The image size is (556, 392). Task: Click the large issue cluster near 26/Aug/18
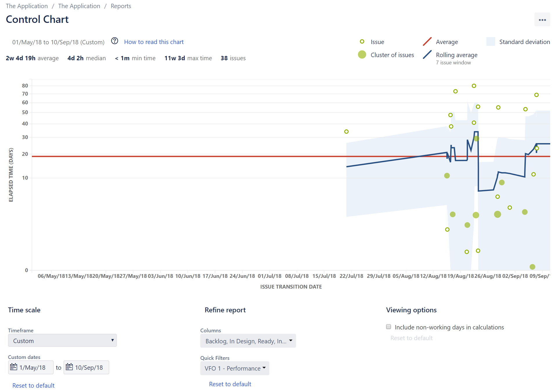point(497,214)
